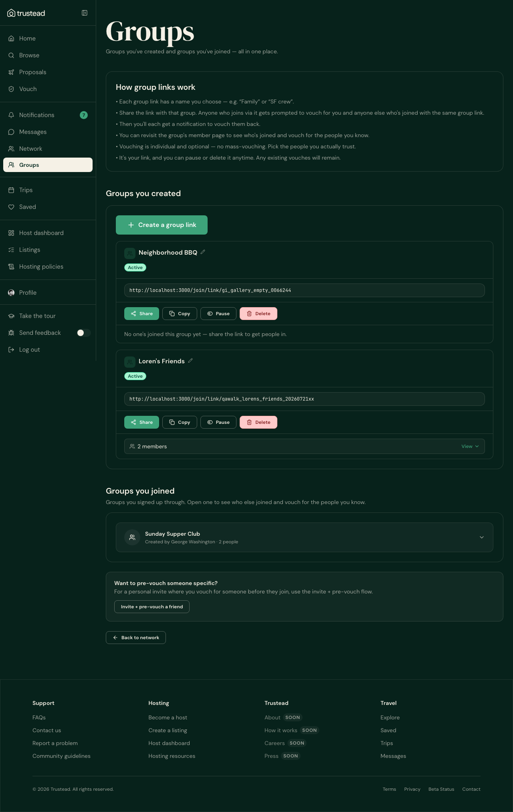Open Create a listing footer link
The image size is (513, 812).
[168, 730]
